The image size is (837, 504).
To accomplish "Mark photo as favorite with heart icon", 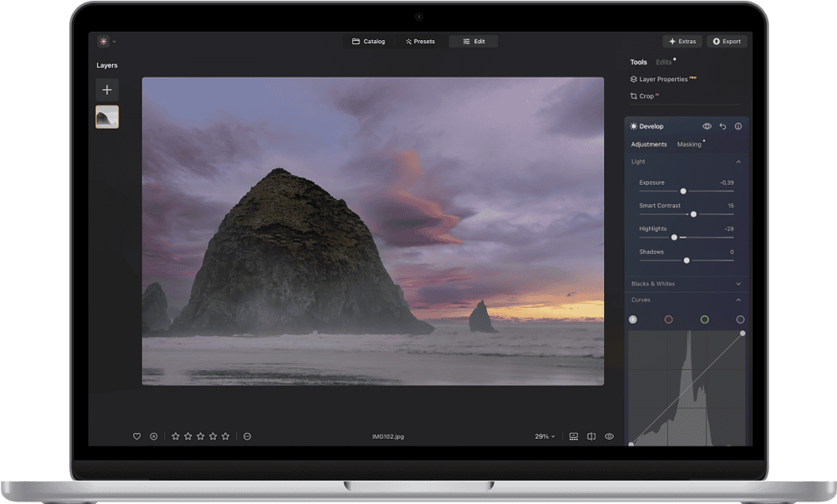I will (137, 436).
